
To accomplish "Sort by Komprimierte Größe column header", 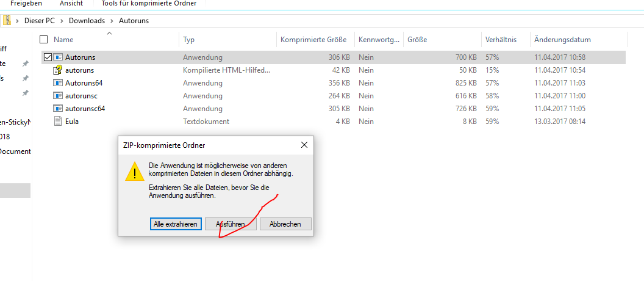I will 313,40.
